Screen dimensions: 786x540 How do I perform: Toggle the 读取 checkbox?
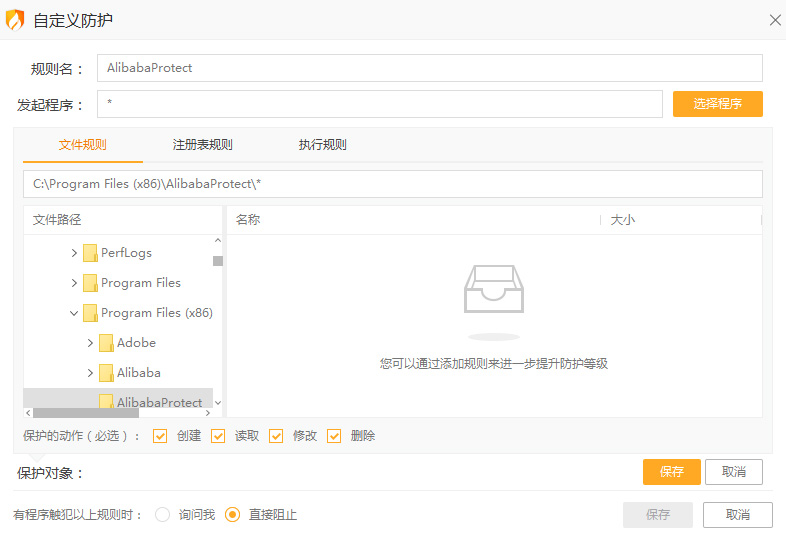[x=218, y=436]
